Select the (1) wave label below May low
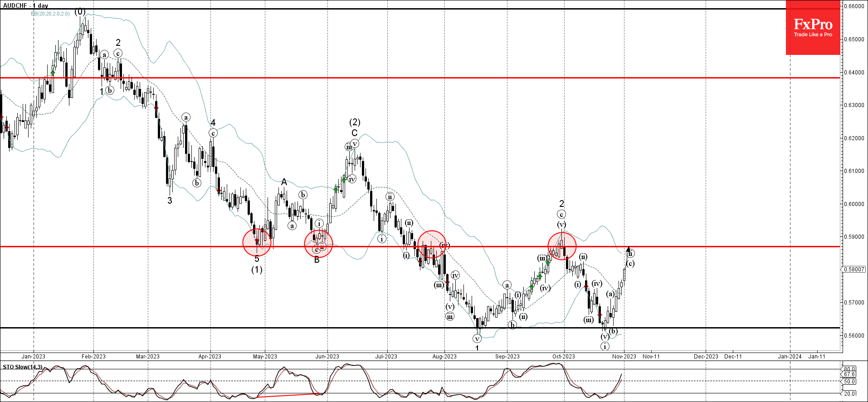This screenshot has height=402, width=868. [257, 270]
